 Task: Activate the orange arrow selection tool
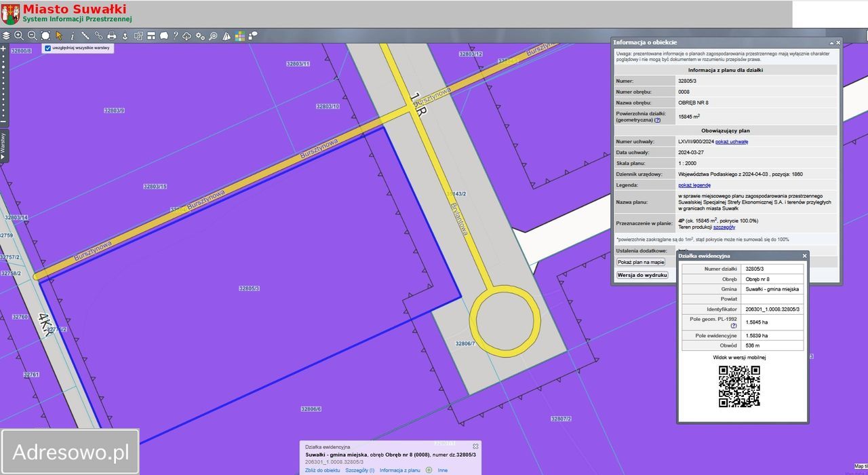click(59, 36)
